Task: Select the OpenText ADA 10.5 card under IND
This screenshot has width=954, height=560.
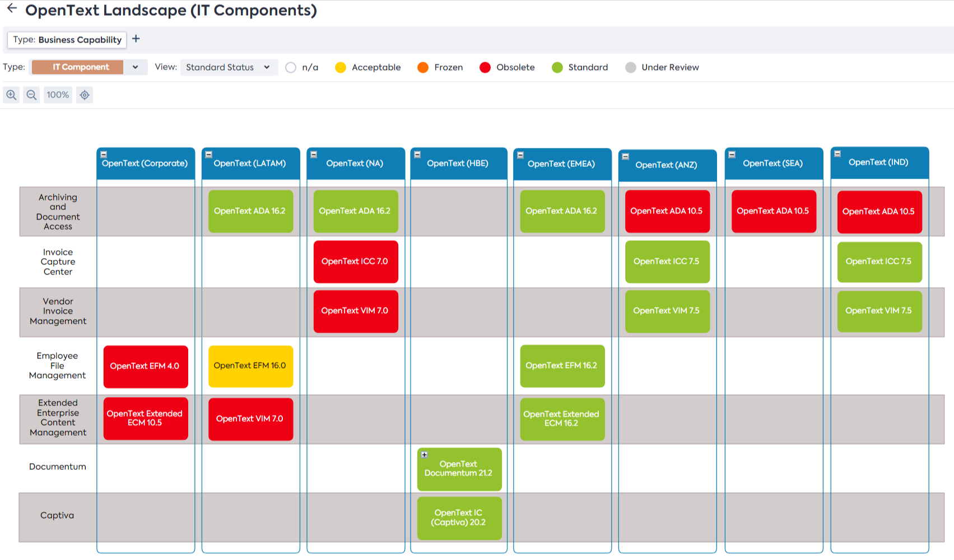Action: [x=879, y=212]
